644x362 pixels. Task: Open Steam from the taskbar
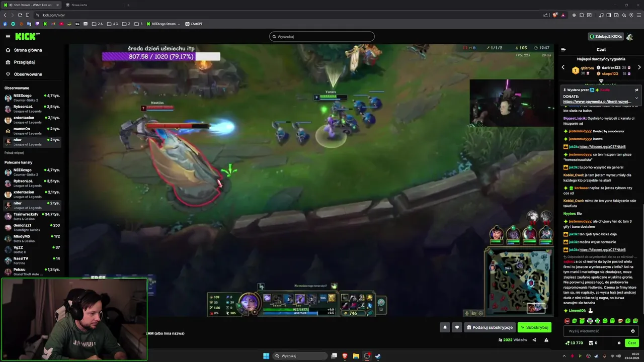[378, 356]
